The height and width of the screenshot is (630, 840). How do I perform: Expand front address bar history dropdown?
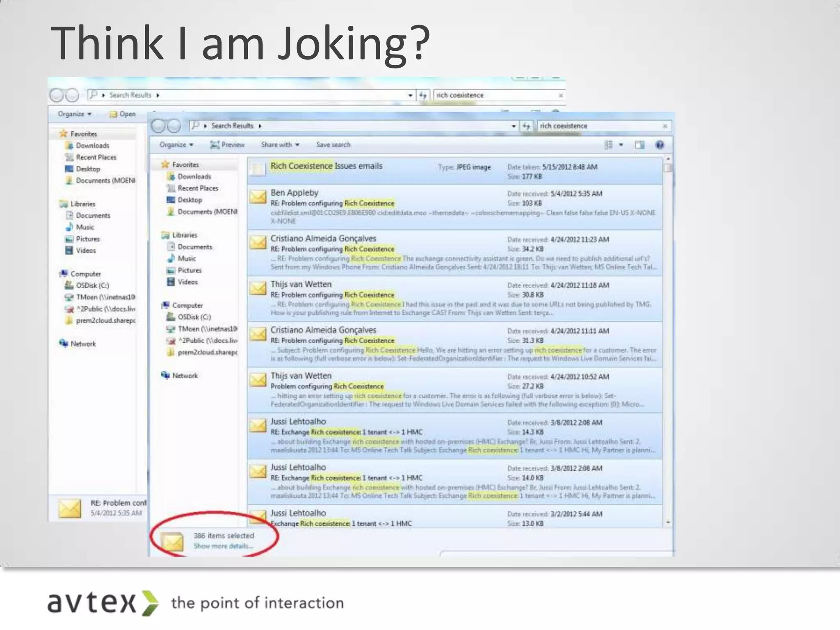(x=514, y=126)
